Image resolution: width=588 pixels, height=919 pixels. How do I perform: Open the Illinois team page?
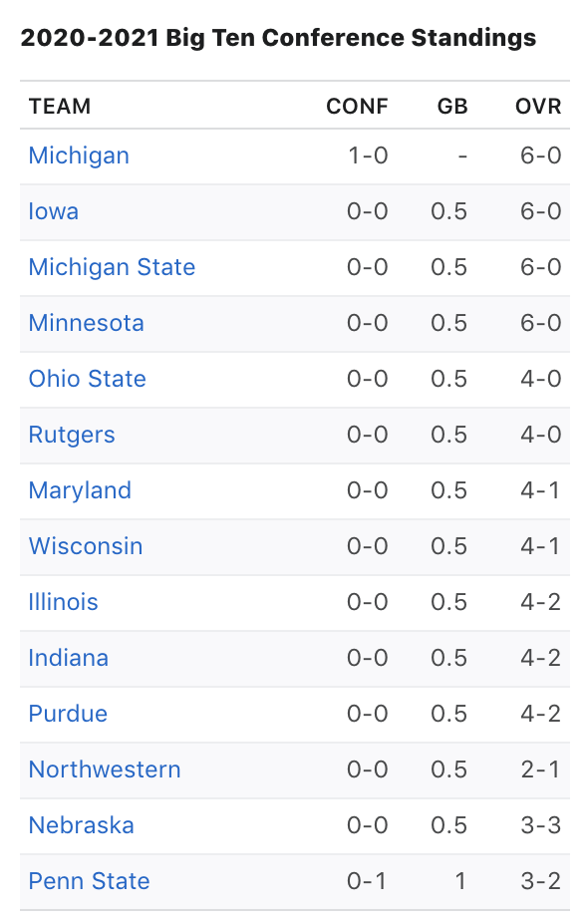click(64, 602)
